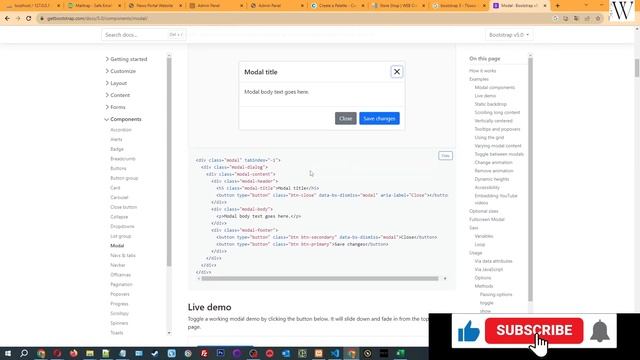Open the Bootstrap v5.0 version dropdown
640x360 pixels.
click(x=509, y=35)
